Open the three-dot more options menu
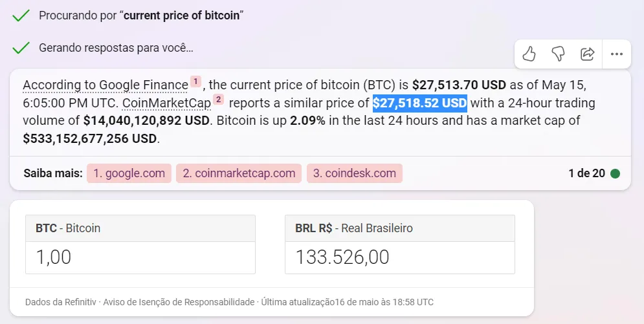The image size is (644, 324). [616, 54]
